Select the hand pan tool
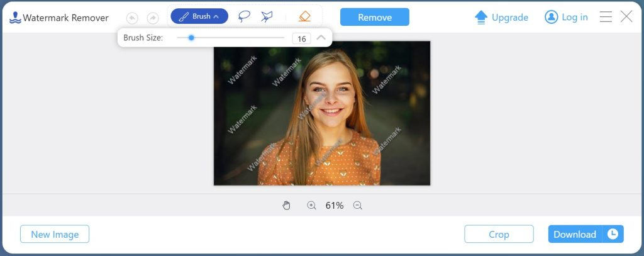The width and height of the screenshot is (644, 256). click(286, 206)
